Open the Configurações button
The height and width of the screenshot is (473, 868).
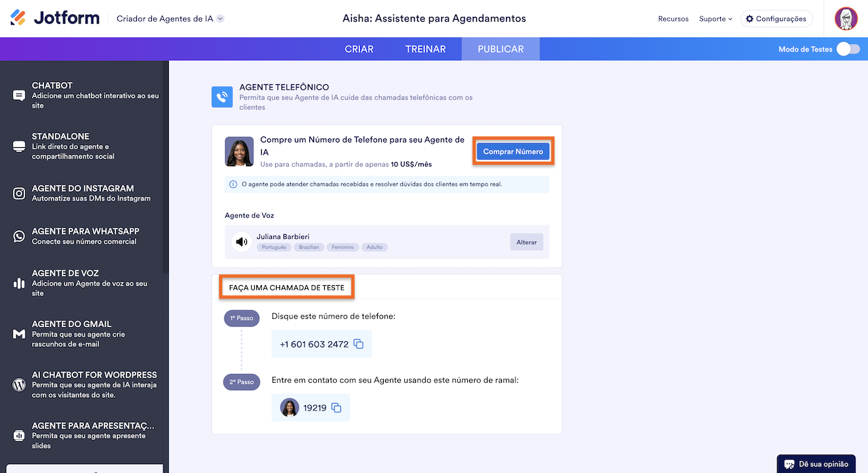click(x=776, y=19)
